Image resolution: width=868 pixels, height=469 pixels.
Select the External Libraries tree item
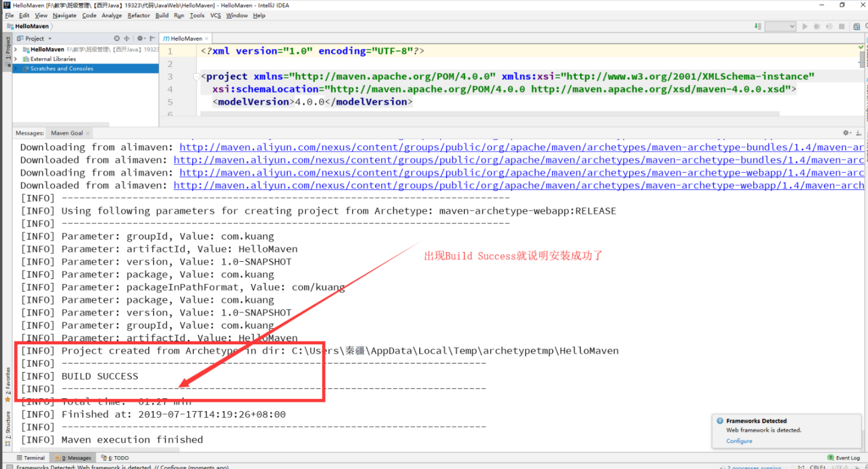(85, 59)
